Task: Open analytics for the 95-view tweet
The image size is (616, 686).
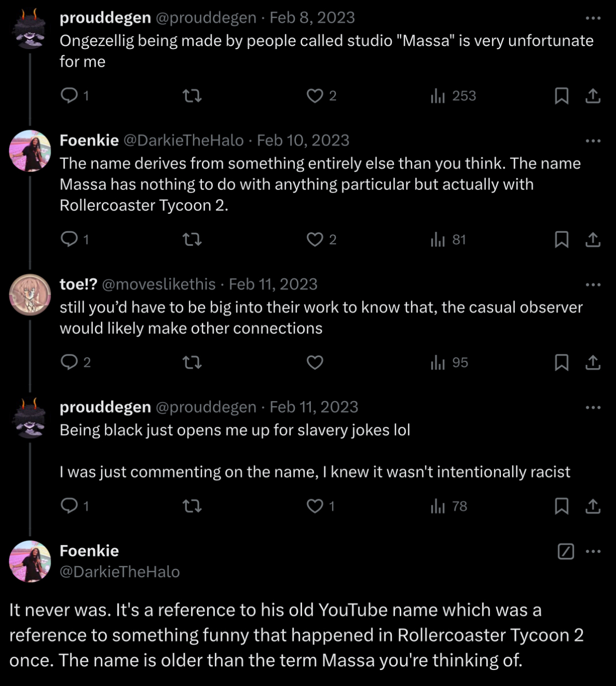Action: 449,362
